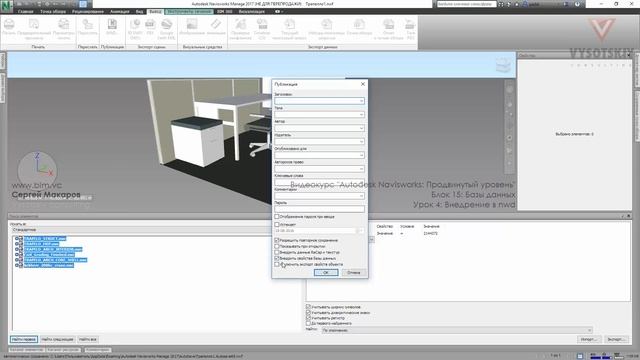Image resolution: width=640 pixels, height=360 pixels.
Task: Switch to the Вид ribbon tab
Action: pyautogui.click(x=139, y=11)
